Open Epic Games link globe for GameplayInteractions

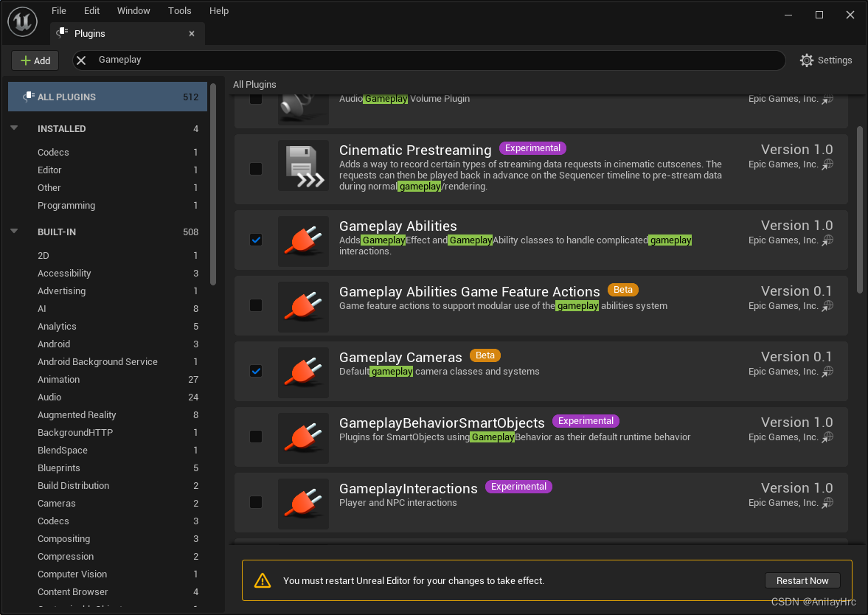click(827, 503)
